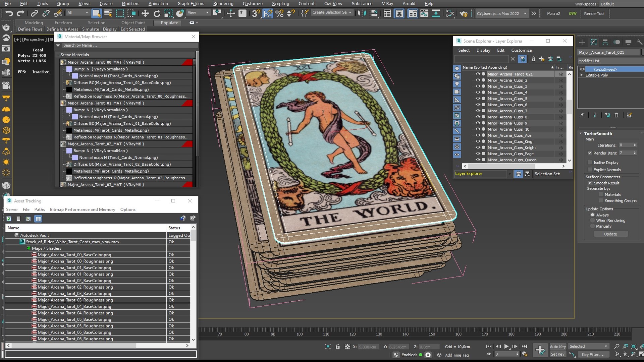Play the animation
644x362 pixels.
tap(506, 347)
